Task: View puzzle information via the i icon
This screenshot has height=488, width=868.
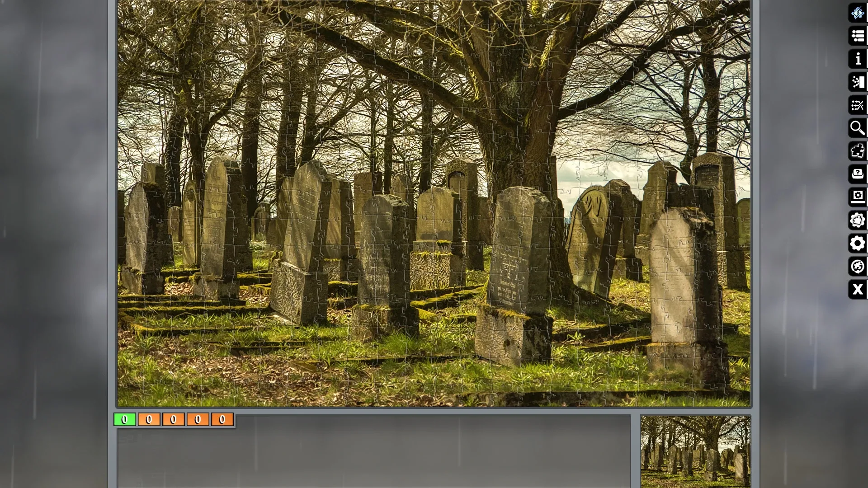Action: (858, 59)
